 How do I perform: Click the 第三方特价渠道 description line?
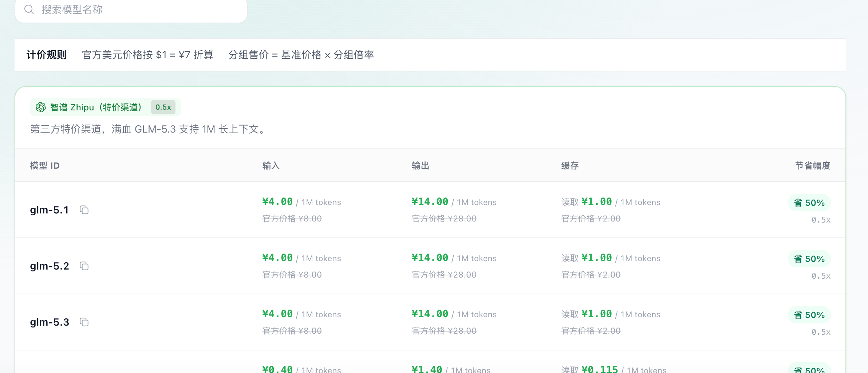tap(149, 129)
